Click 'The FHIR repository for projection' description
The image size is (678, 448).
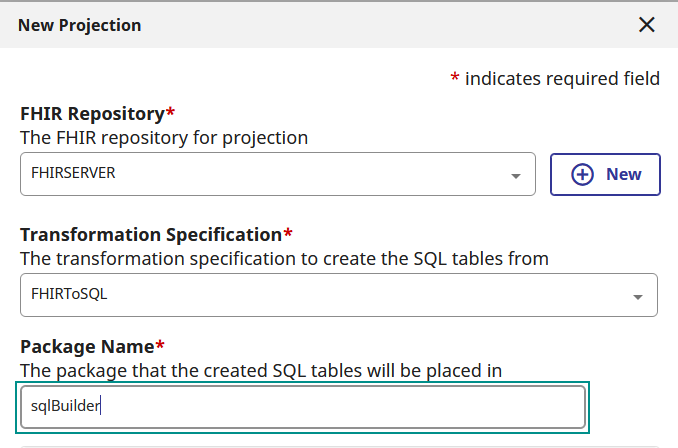pyautogui.click(x=164, y=137)
